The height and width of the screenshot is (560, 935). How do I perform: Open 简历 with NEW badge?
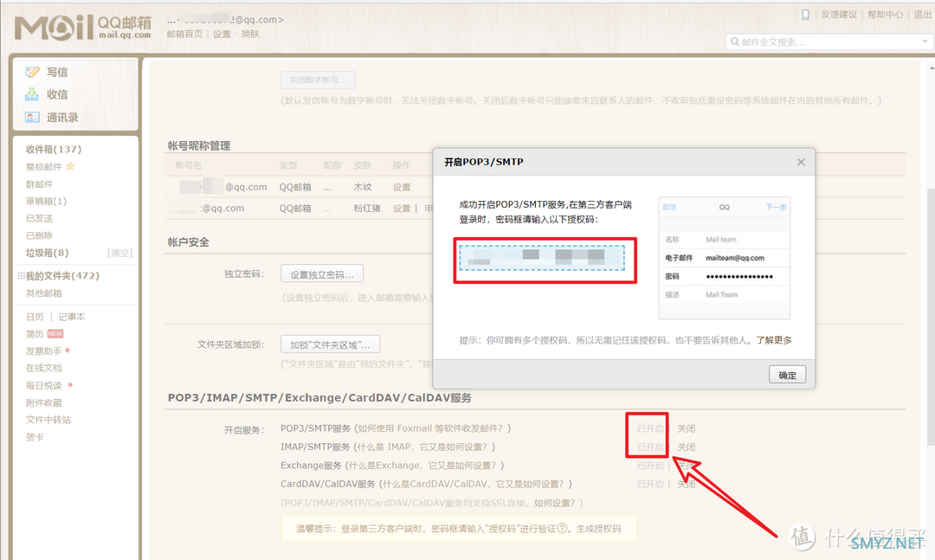(x=35, y=334)
